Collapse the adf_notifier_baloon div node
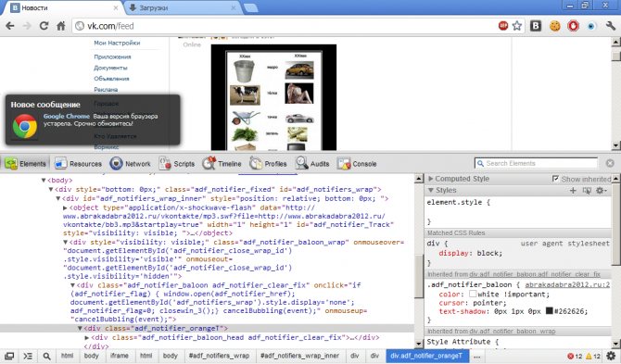The height and width of the screenshot is (364, 621). (72, 285)
